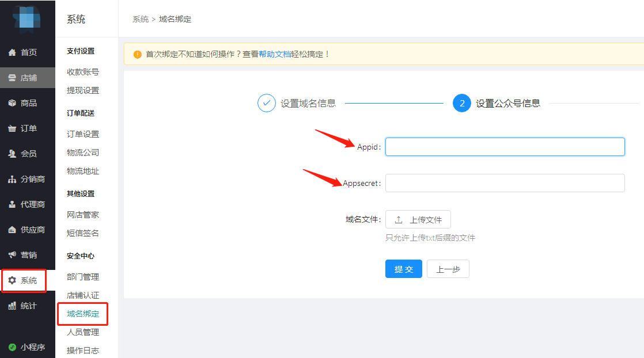Select the store icon for 店铺
The height and width of the screenshot is (358, 644).
12,78
